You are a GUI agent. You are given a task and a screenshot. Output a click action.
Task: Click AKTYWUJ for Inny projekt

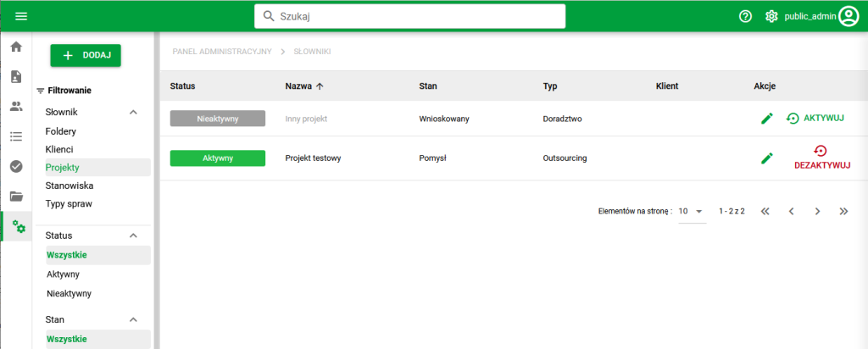(x=815, y=119)
